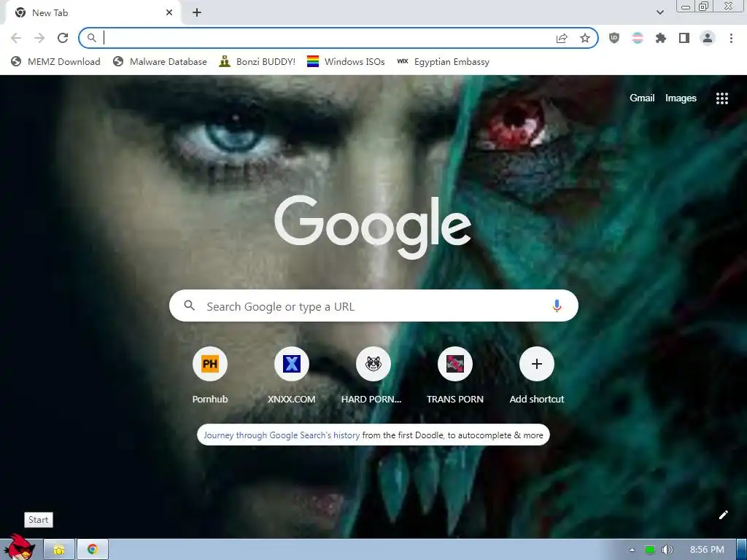Open the uBlock Origin shield extension
Screen dimensions: 747x560
[x=614, y=38]
